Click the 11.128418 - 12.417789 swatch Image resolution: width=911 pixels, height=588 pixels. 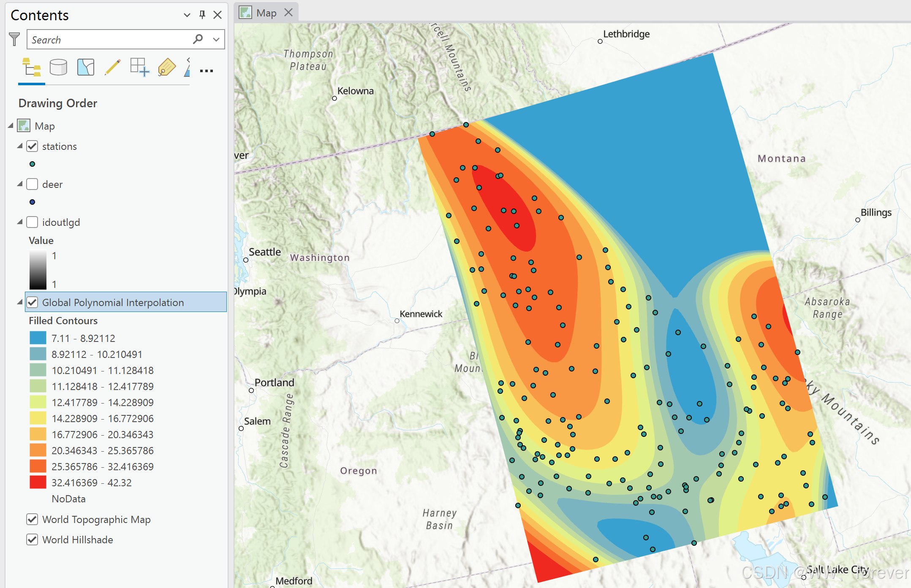38,386
